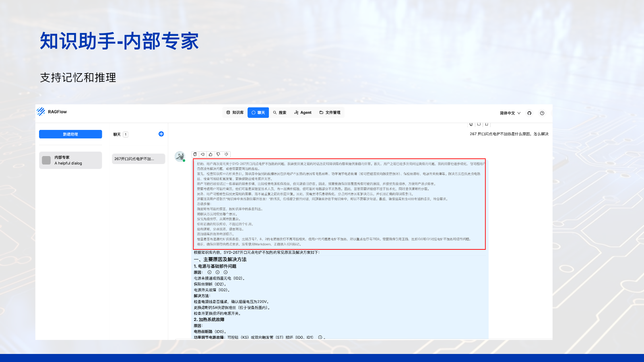Click heading 一、主要原因及解决方法
Viewport: 644px width, 362px height.
pos(220,259)
